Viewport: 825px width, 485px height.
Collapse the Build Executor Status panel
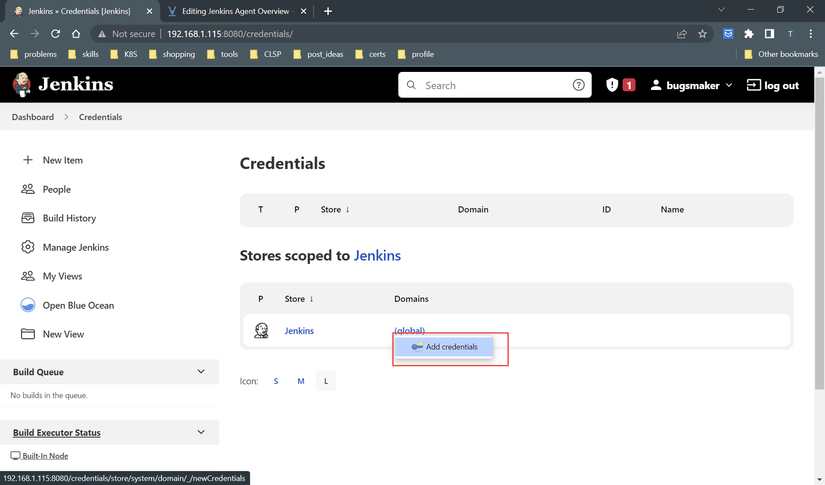pos(201,433)
